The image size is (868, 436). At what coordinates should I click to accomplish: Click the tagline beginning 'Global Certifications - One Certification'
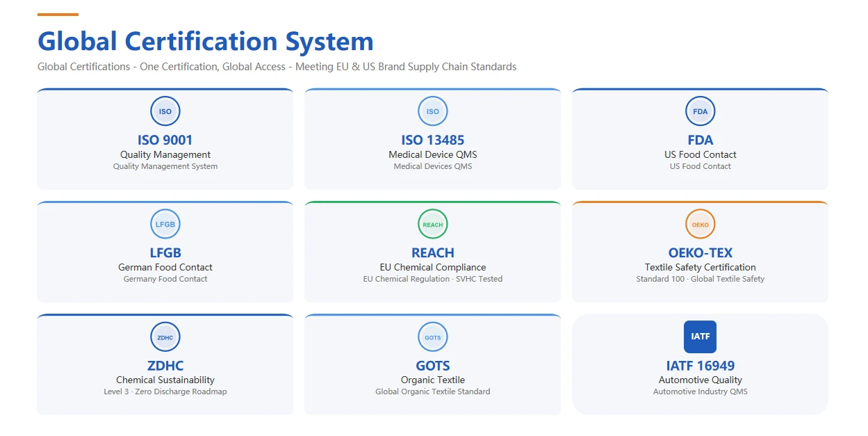277,67
